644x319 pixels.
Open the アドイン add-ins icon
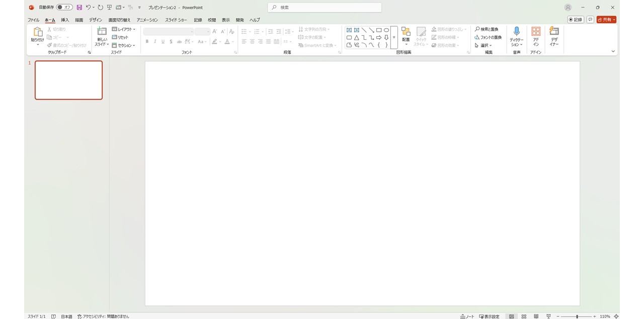click(x=536, y=31)
